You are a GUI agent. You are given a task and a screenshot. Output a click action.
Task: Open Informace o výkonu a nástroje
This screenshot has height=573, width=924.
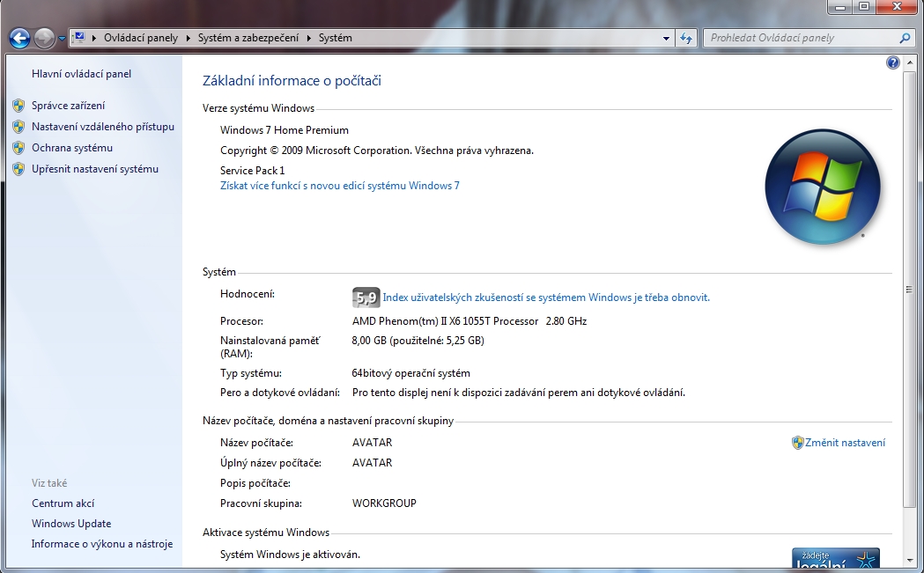[x=102, y=544]
